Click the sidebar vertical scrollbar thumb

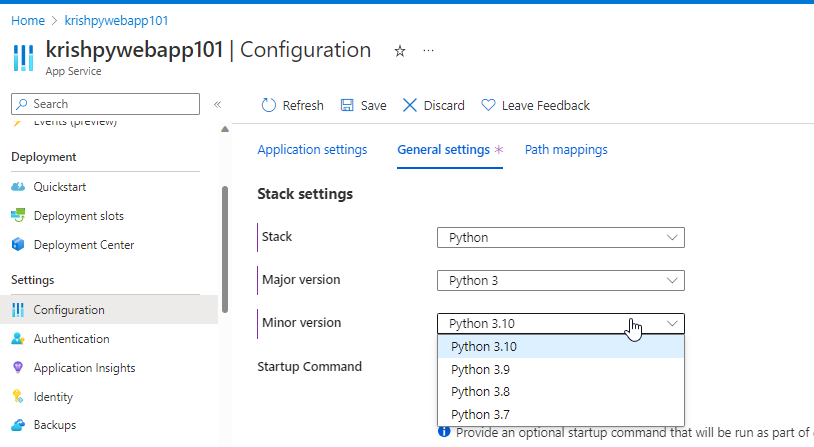[x=225, y=249]
